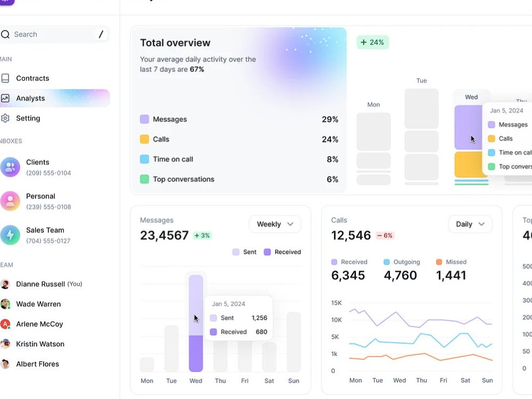Click the Mon column in overview chart
The width and height of the screenshot is (532, 399).
pos(373,149)
